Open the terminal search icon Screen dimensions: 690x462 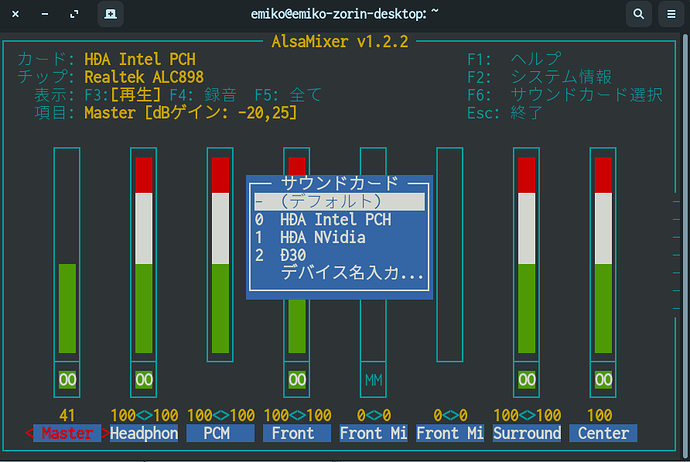click(639, 14)
